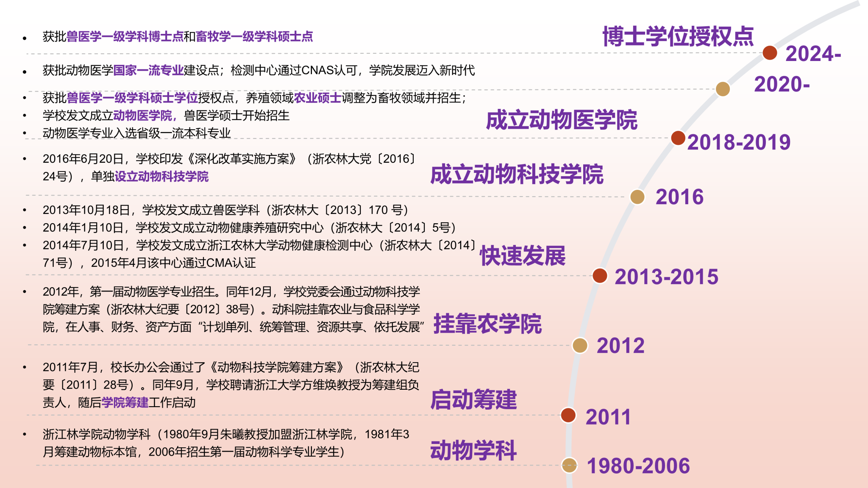Click the red timeline dot beside 2024-
This screenshot has width=868, height=488.
point(770,53)
